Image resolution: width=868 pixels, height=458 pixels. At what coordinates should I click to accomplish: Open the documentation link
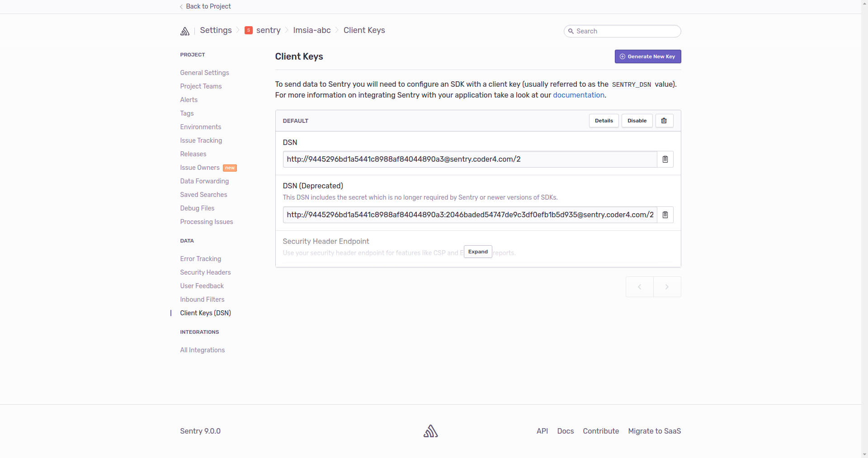click(x=578, y=95)
